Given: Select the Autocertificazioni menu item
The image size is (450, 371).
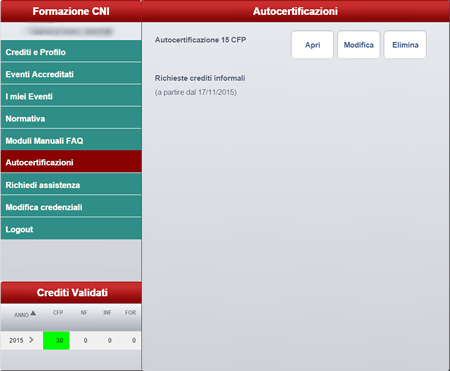Looking at the screenshot, I should 71,162.
